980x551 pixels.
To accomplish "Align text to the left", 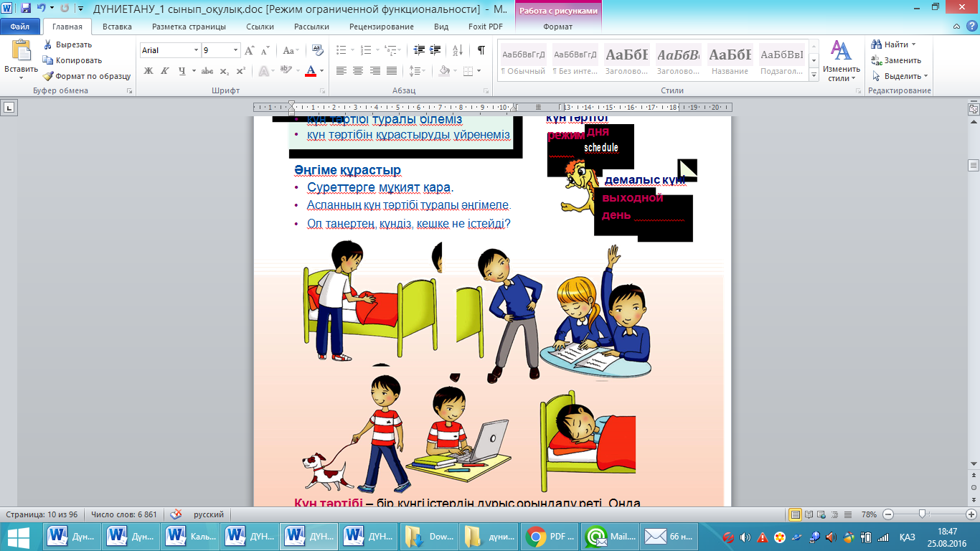I will [341, 71].
